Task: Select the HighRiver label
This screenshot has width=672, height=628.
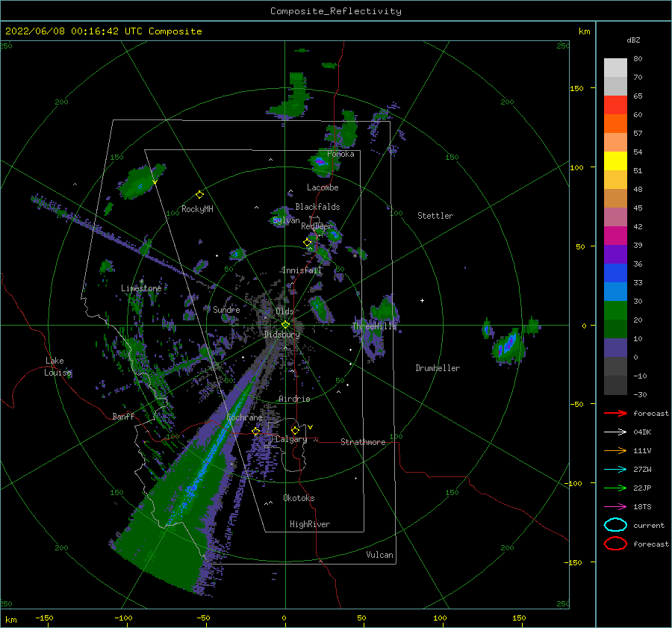Action: pyautogui.click(x=310, y=524)
